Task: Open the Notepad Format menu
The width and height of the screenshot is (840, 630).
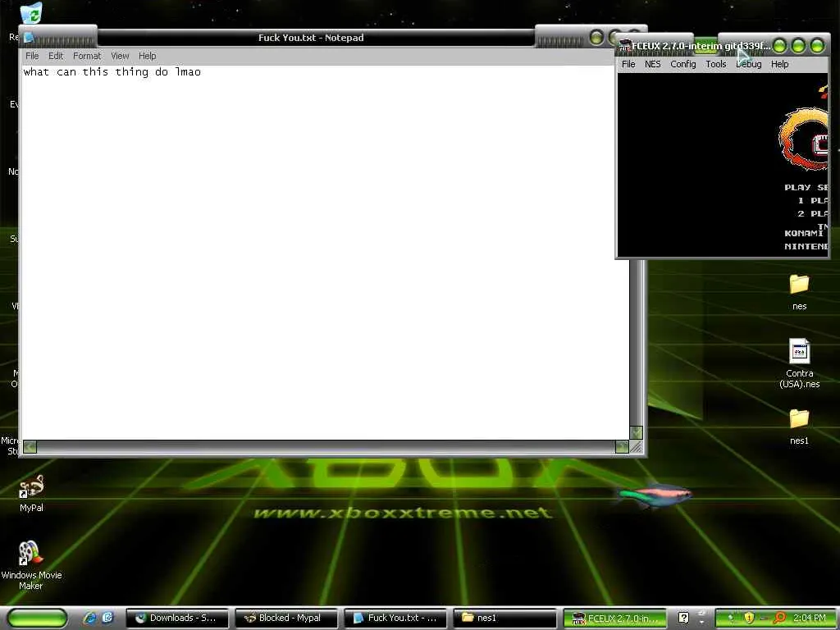Action: pyautogui.click(x=87, y=56)
